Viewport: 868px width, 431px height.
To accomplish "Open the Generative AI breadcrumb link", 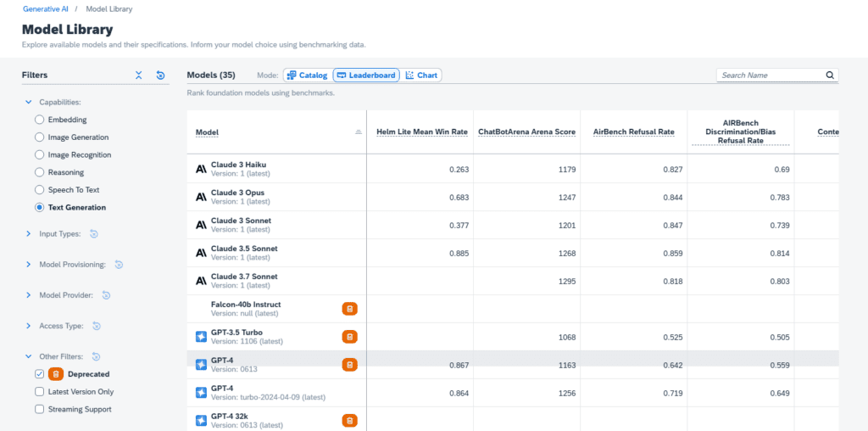I will (47, 8).
